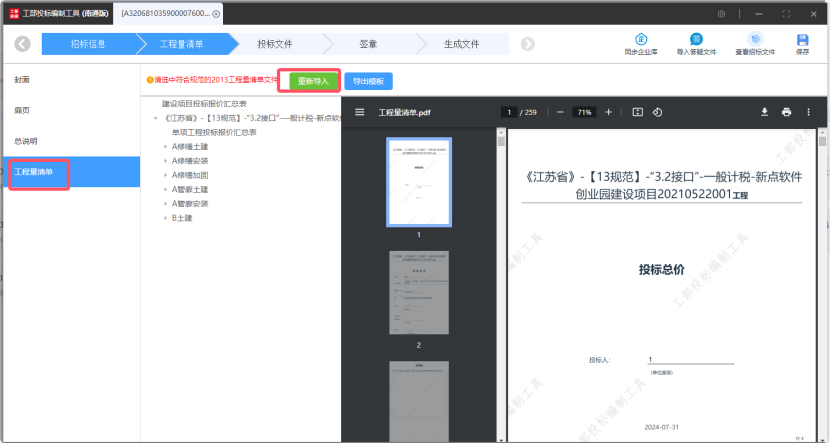Click the 保存 save icon
Image resolution: width=830 pixels, height=443 pixels.
coord(802,40)
